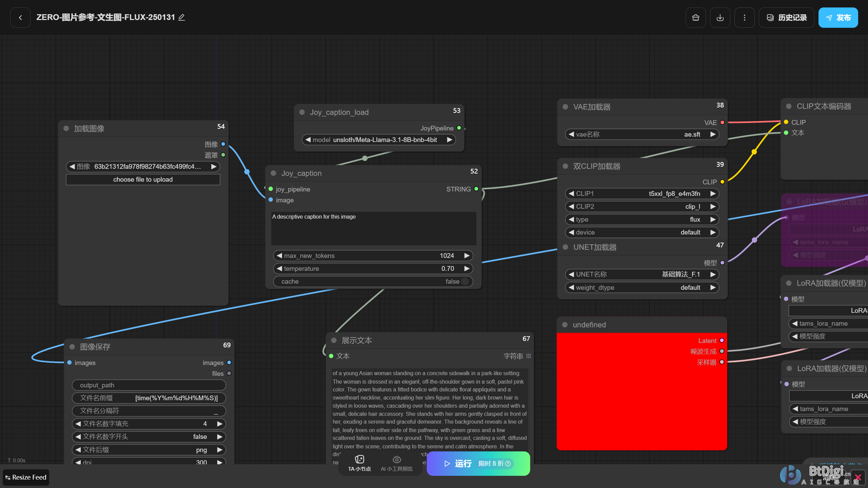Image resolution: width=868 pixels, height=488 pixels.
Task: Open TA小节点 tab in bottom toolbar
Action: click(x=359, y=464)
